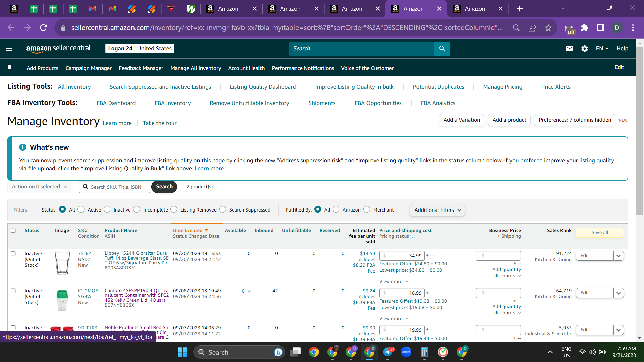Open the Chrome side panel icon

(600, 28)
